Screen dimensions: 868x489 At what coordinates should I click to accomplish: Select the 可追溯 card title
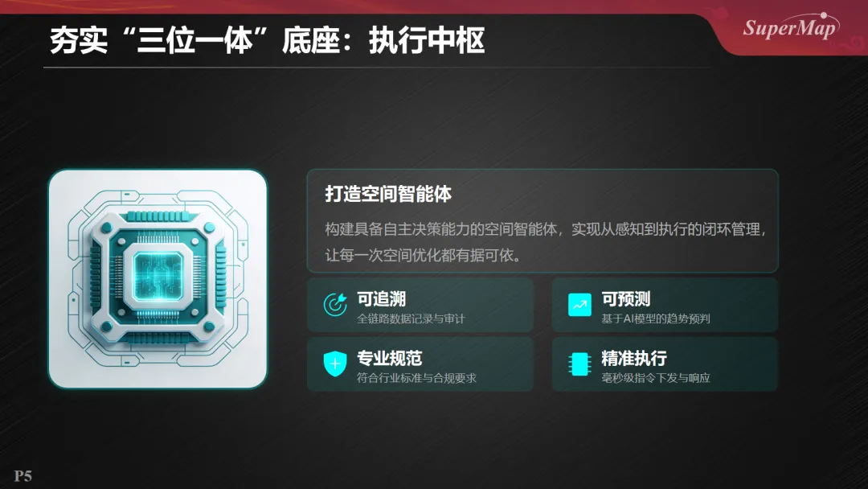click(382, 299)
